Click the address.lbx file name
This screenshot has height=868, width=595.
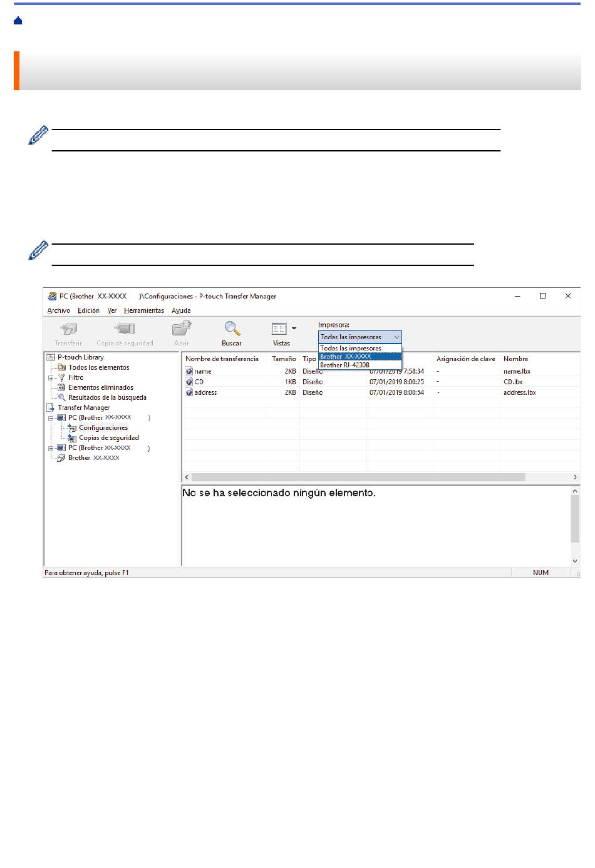(520, 392)
